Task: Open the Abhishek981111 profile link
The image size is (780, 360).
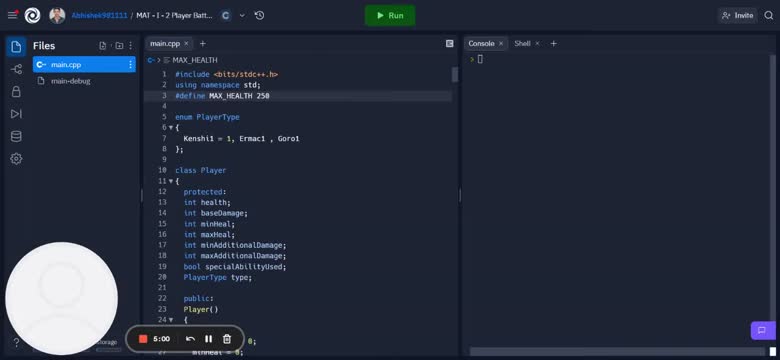Action: [99, 15]
